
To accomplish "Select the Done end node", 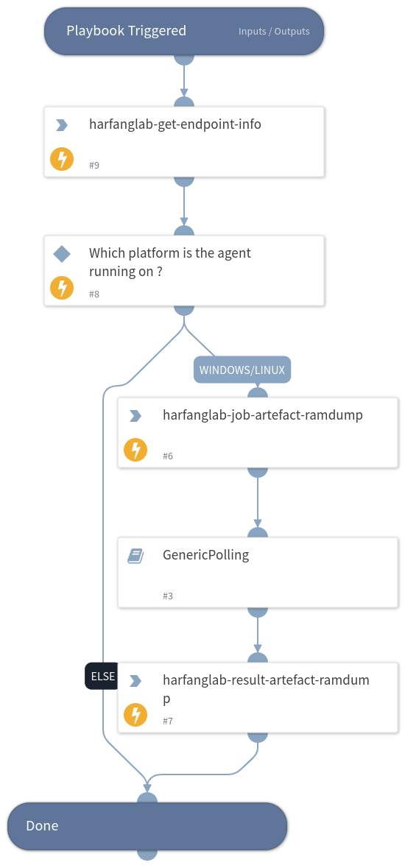I will click(x=147, y=826).
